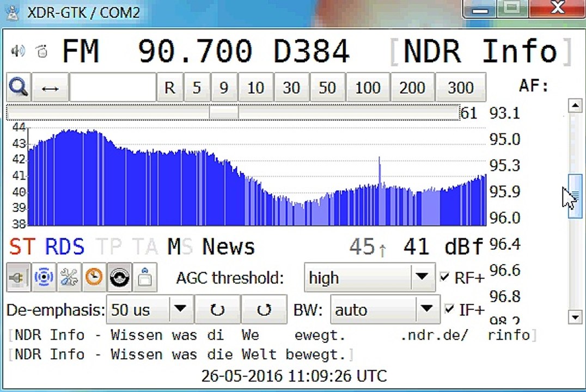Click the connect plug icon
The image size is (586, 392).
(x=19, y=277)
